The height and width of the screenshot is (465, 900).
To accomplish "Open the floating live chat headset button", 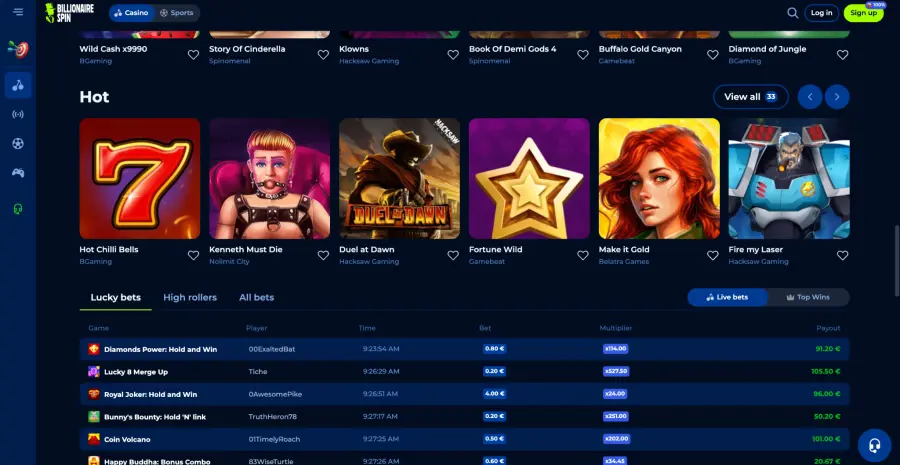I will 874,445.
